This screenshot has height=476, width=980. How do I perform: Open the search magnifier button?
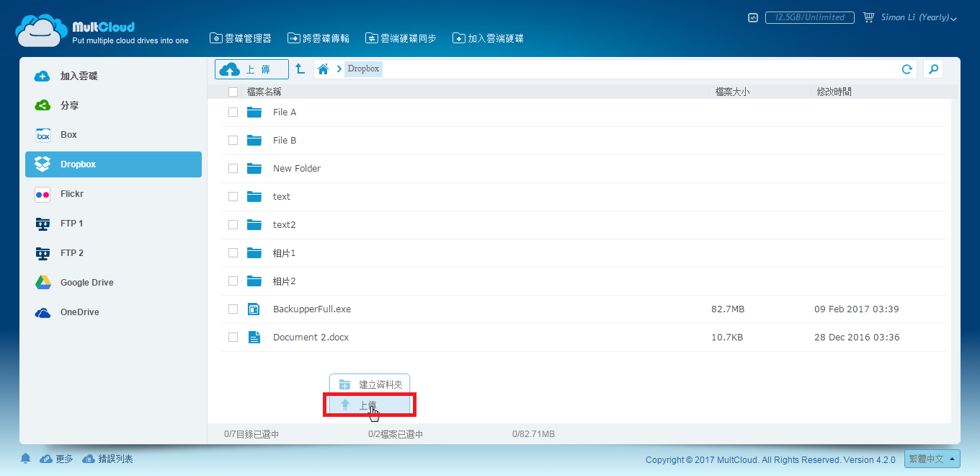pos(933,69)
